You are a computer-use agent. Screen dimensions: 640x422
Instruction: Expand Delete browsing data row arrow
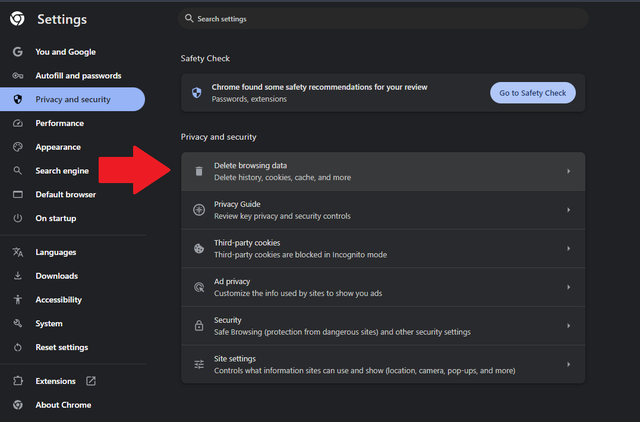click(568, 171)
